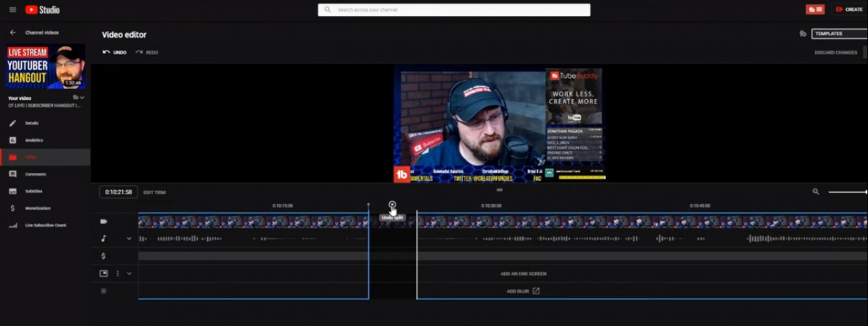Screen dimensions: 868x326
Task: Click the circular Undo split button
Action: [x=392, y=205]
